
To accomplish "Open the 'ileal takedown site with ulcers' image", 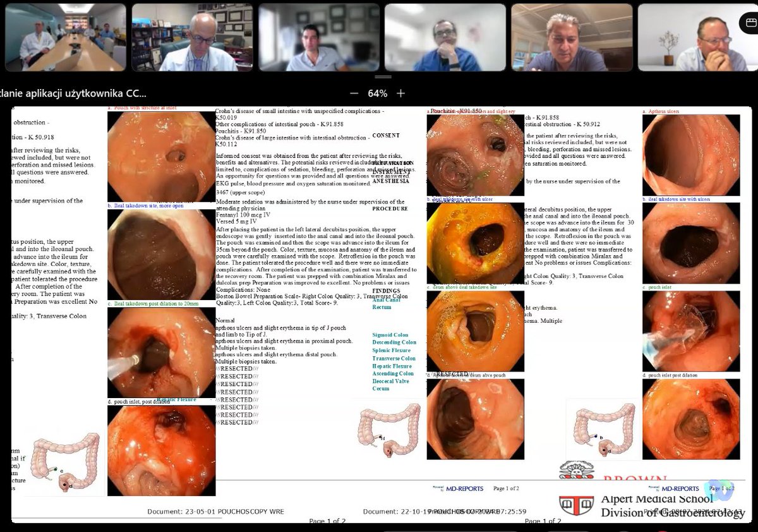I will (691, 243).
